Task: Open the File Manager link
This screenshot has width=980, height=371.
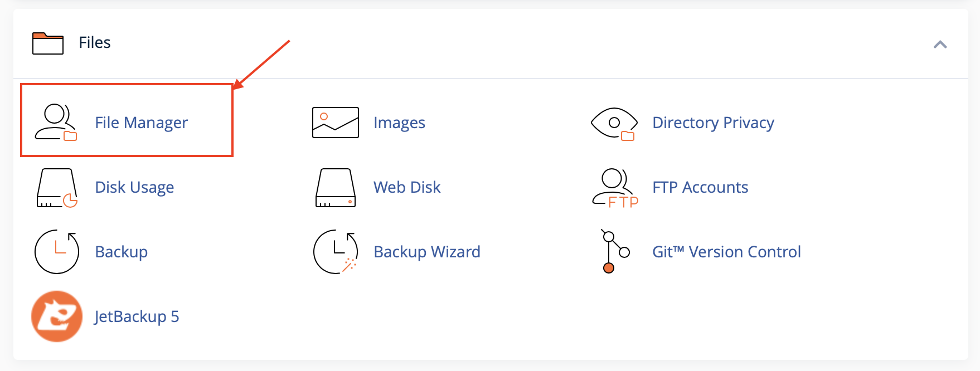Action: pyautogui.click(x=141, y=123)
